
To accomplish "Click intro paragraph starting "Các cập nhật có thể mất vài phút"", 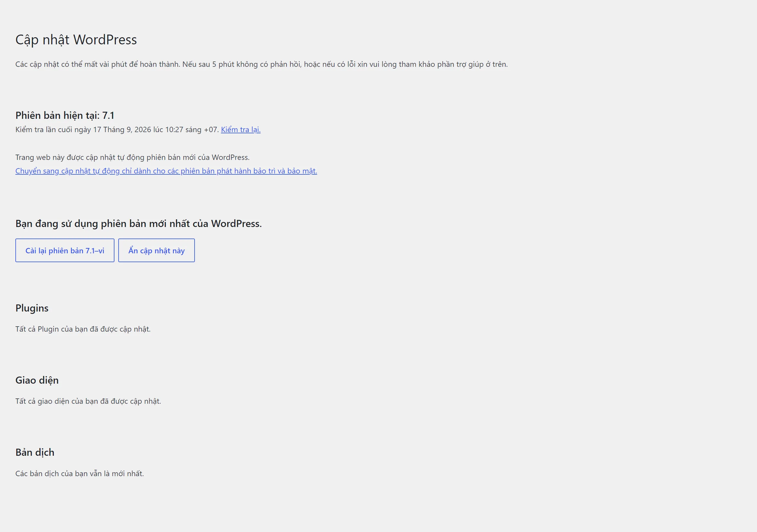I will pyautogui.click(x=261, y=64).
